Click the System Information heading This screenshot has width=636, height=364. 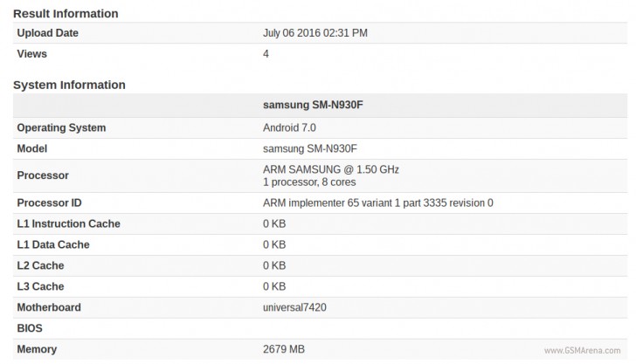69,85
